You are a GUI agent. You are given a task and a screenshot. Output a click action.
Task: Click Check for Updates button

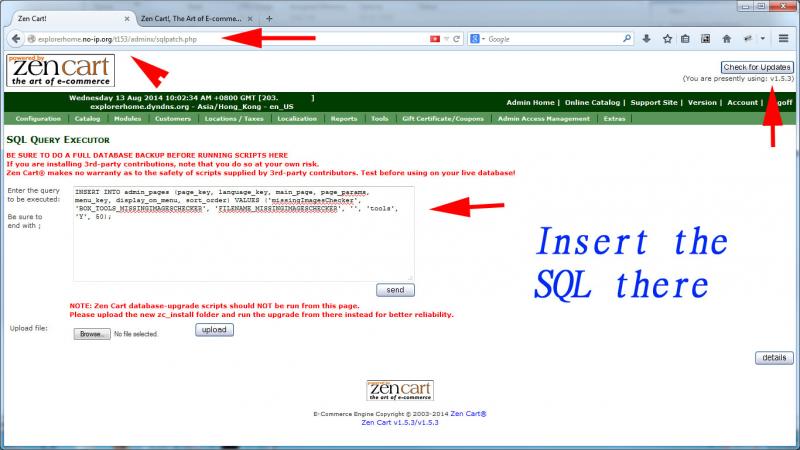coord(757,67)
